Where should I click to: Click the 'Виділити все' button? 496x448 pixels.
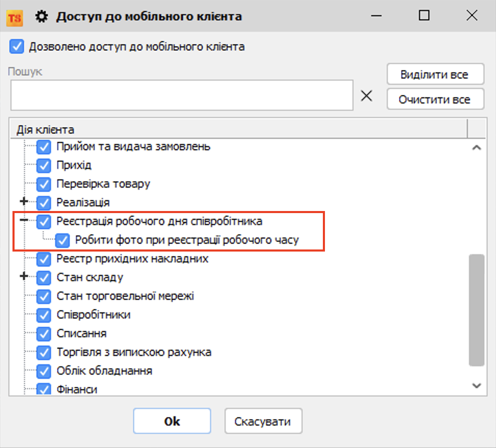435,74
